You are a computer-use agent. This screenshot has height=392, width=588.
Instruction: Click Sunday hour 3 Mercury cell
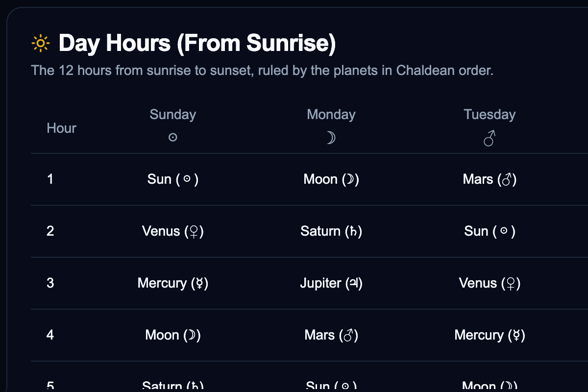pyautogui.click(x=172, y=283)
